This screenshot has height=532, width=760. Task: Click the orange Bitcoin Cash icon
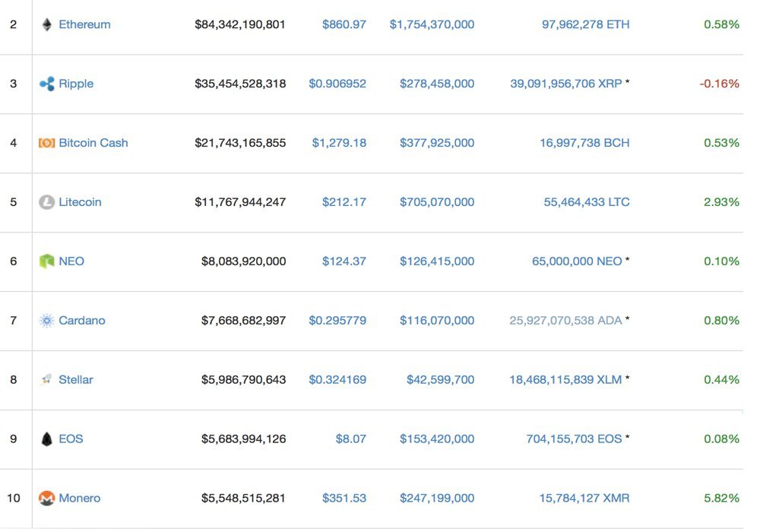click(x=46, y=143)
